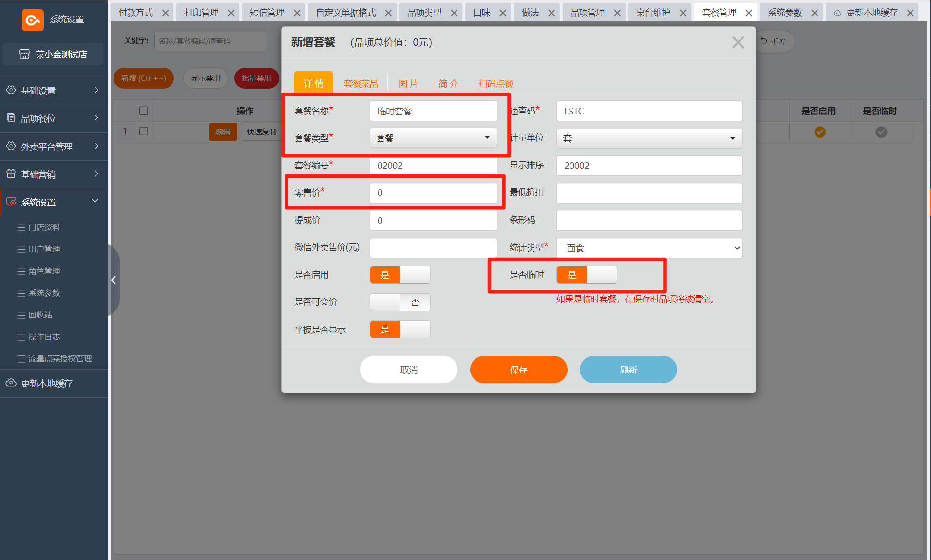
Task: Open the 套餐类型 dropdown
Action: coord(434,138)
